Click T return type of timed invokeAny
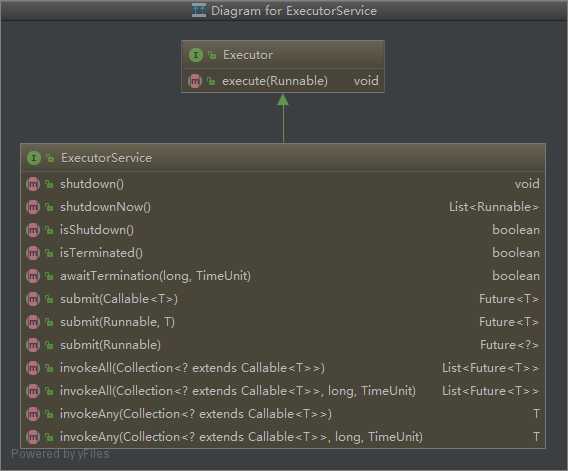This screenshot has width=568, height=471. point(536,437)
